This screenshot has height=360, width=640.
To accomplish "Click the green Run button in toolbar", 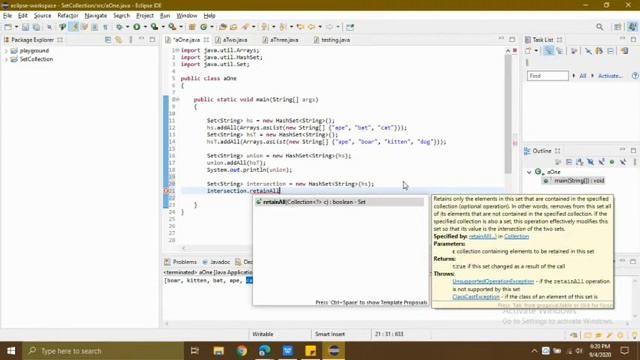I will pyautogui.click(x=137, y=27).
